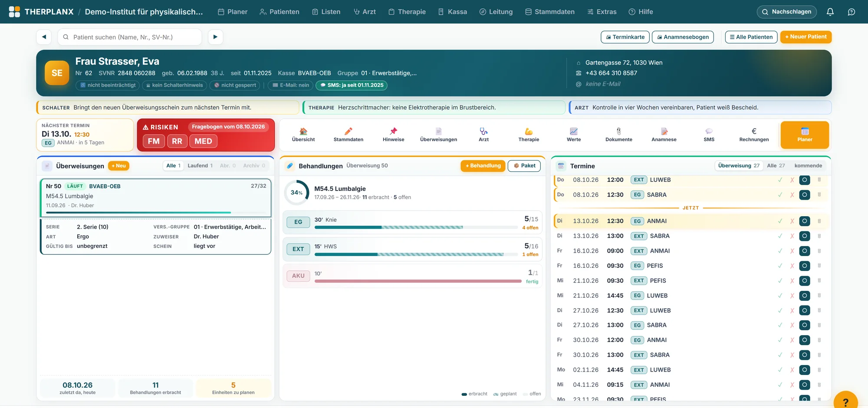
Task: Open the Übersicht house icon
Action: pyautogui.click(x=303, y=131)
